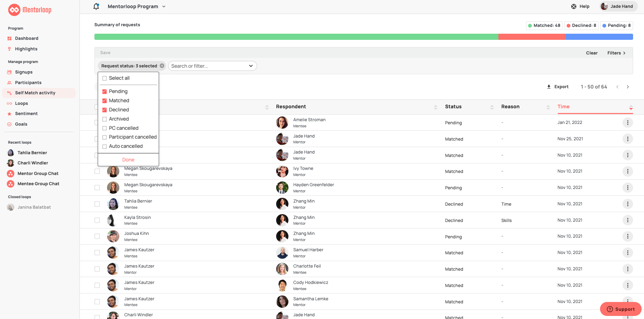Screen dimensions: 644x319
Task: Remove the Request status filter chip
Action: [x=162, y=66]
